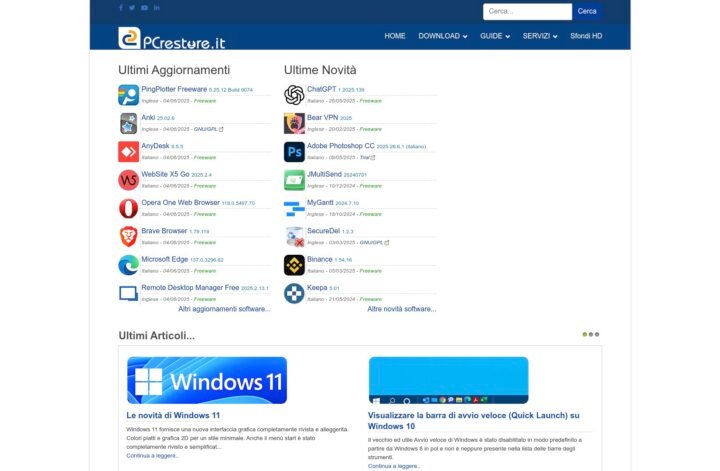
Task: Open the LinkedIn social icon
Action: pyautogui.click(x=157, y=8)
